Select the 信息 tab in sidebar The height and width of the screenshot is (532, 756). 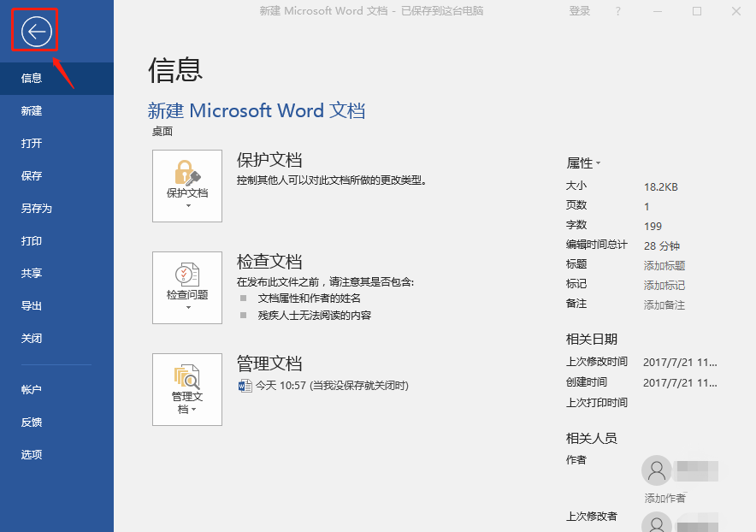(57, 78)
